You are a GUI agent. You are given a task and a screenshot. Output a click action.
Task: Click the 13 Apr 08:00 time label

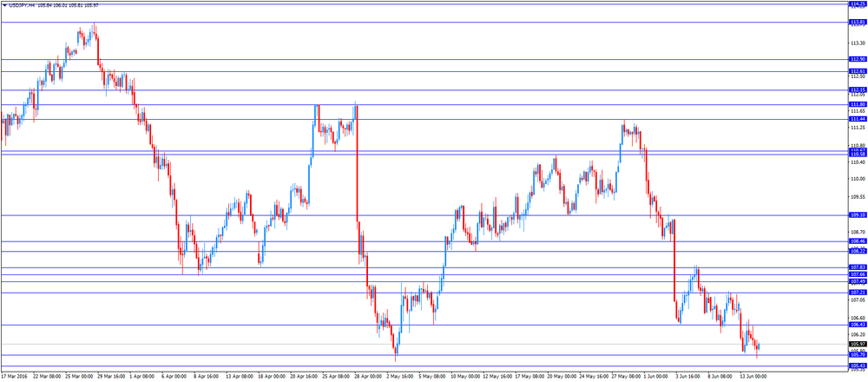pos(240,376)
